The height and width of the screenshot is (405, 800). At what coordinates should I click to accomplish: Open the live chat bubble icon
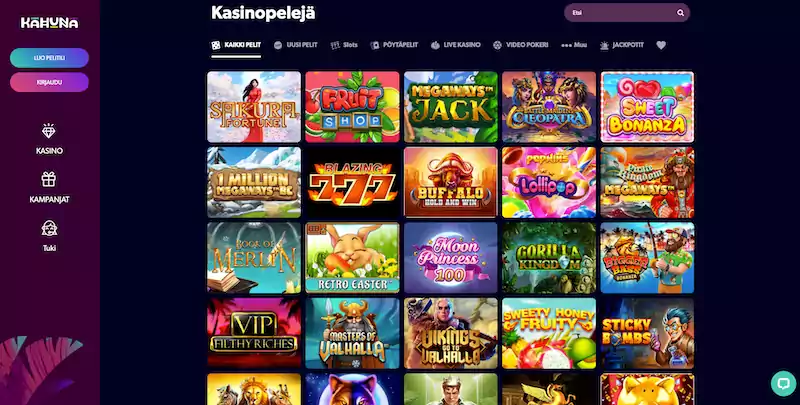783,383
